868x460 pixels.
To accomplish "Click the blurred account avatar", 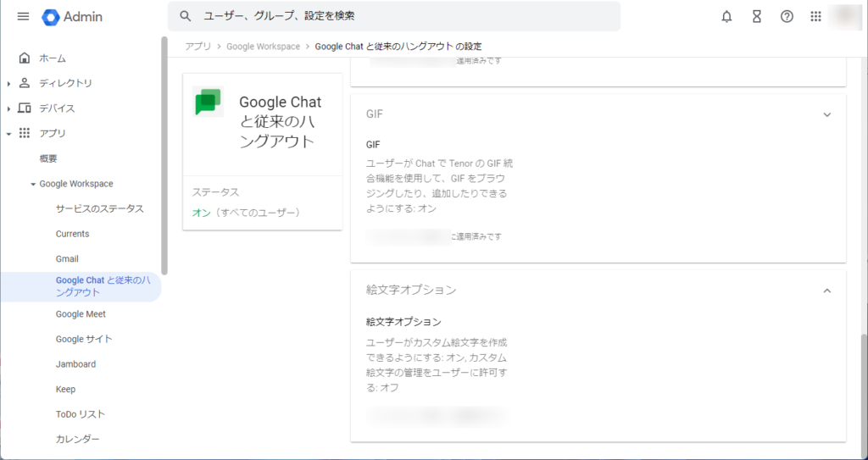I will 845,17.
